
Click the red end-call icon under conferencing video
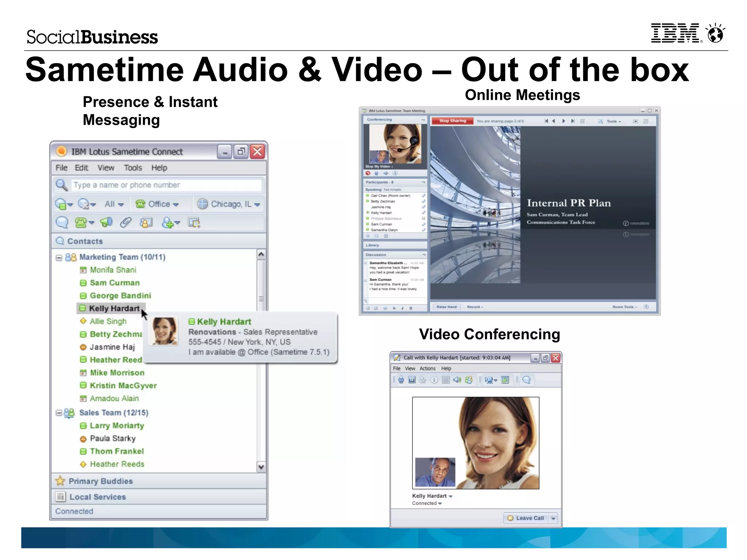pyautogui.click(x=368, y=173)
